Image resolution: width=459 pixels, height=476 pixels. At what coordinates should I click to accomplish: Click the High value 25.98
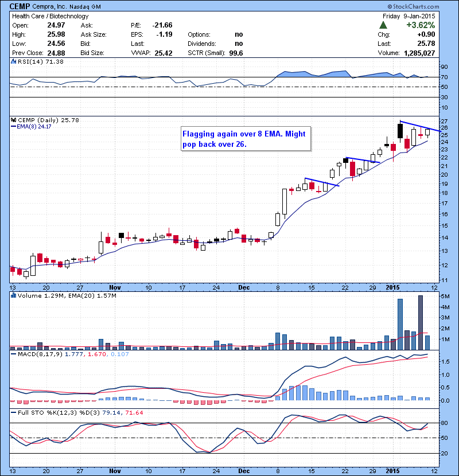[56, 34]
